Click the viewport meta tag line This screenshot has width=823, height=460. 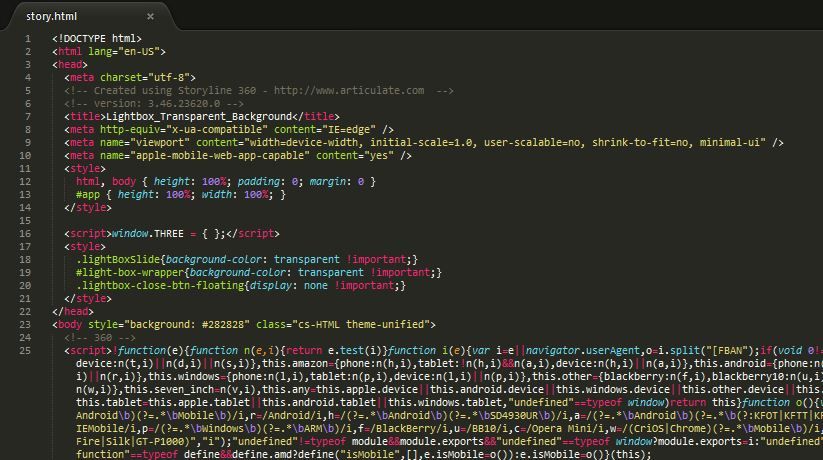tap(424, 142)
